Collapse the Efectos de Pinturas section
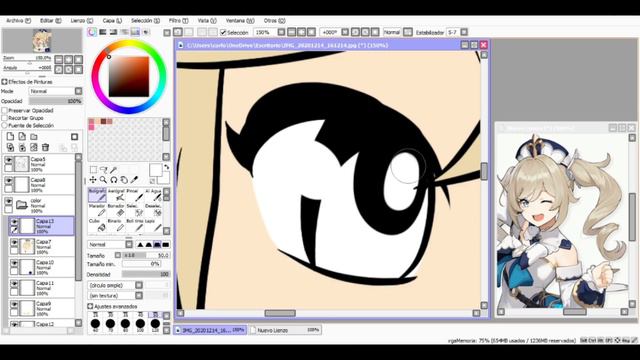This screenshot has width=640, height=360. (4, 82)
